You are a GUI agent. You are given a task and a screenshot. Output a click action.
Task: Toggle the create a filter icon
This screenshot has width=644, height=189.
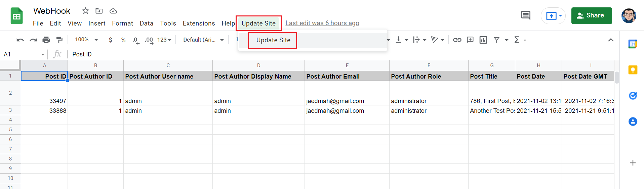496,40
